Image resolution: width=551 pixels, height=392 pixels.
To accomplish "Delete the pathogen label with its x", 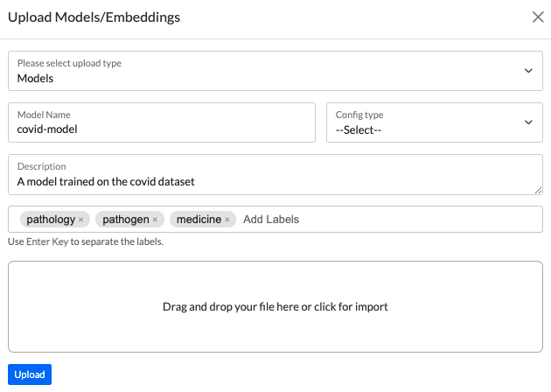I will (155, 220).
